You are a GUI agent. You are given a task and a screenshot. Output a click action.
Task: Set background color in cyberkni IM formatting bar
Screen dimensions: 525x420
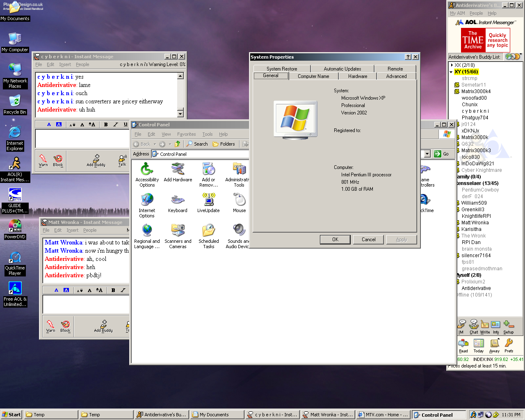tap(59, 124)
